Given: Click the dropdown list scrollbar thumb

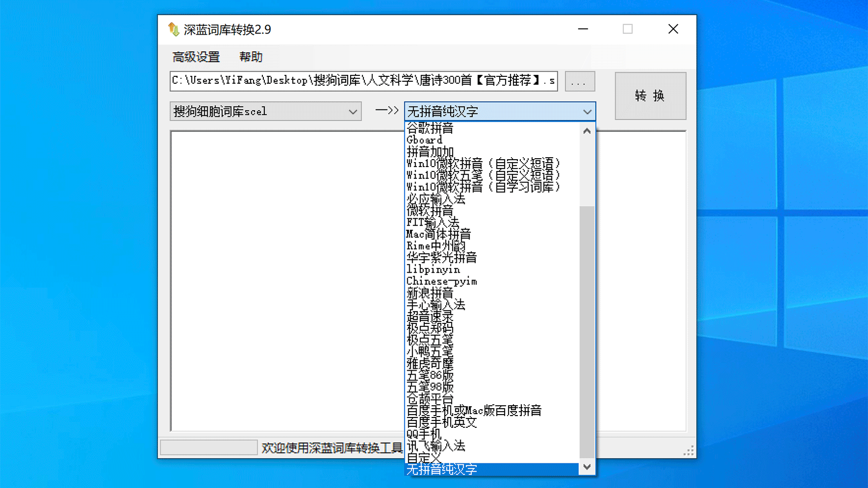Looking at the screenshot, I should coord(587,332).
